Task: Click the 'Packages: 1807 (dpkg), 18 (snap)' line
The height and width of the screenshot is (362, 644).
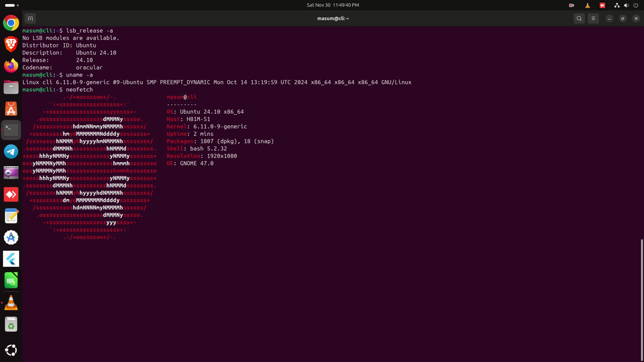Action: click(220, 141)
